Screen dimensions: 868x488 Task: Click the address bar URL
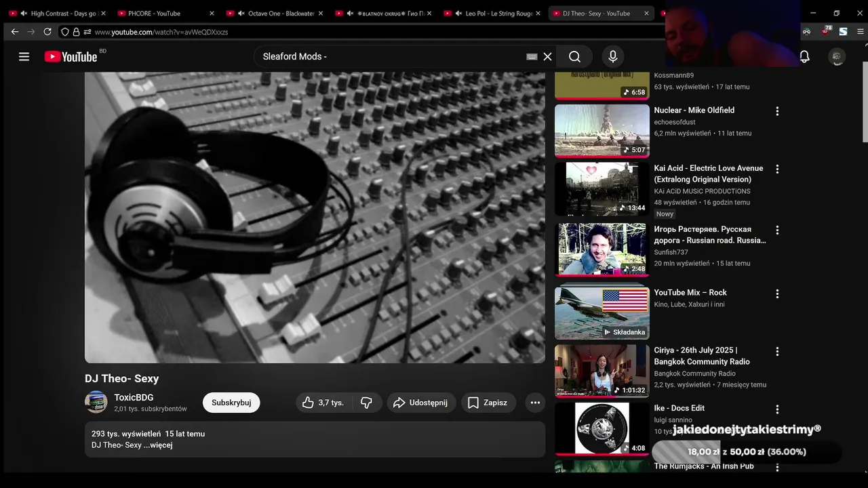[161, 32]
